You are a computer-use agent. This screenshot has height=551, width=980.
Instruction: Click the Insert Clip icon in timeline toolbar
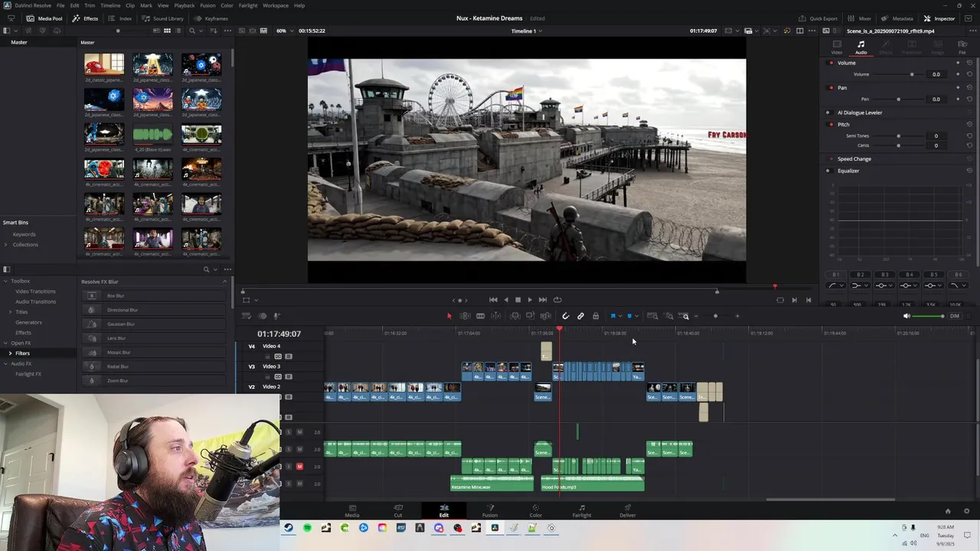(x=515, y=316)
